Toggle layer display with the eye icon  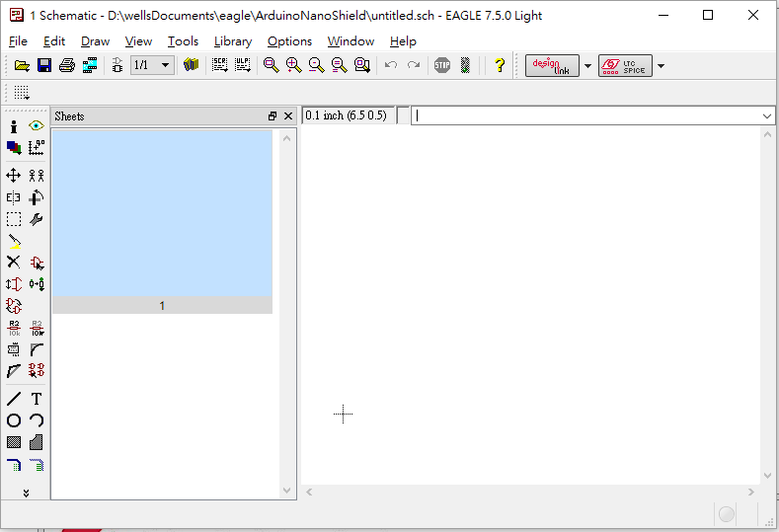[37, 126]
